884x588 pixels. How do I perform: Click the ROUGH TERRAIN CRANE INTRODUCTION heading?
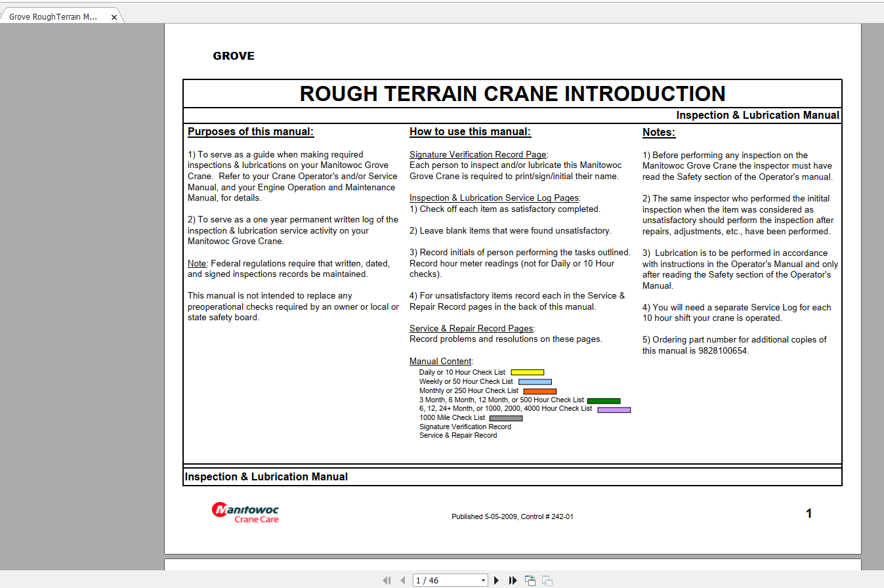[513, 94]
